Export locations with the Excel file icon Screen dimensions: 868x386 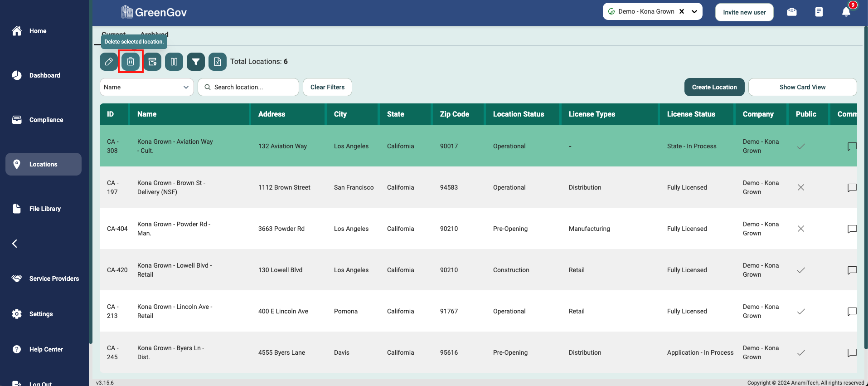[218, 62]
